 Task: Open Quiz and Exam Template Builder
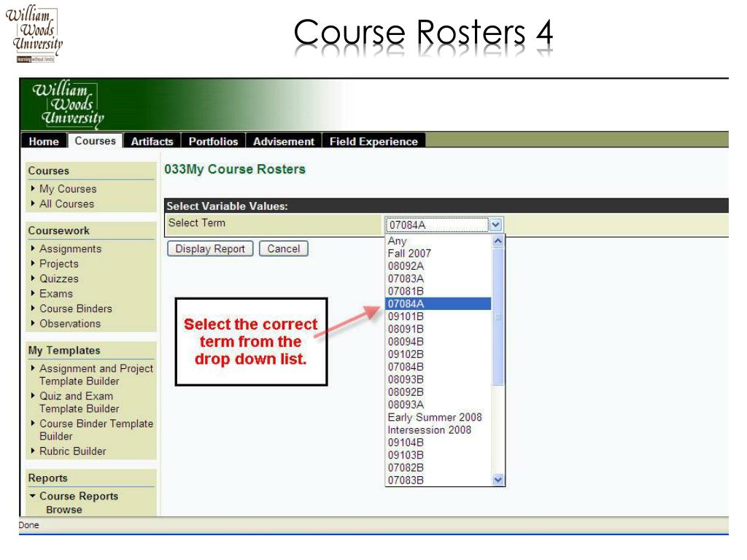click(x=79, y=402)
